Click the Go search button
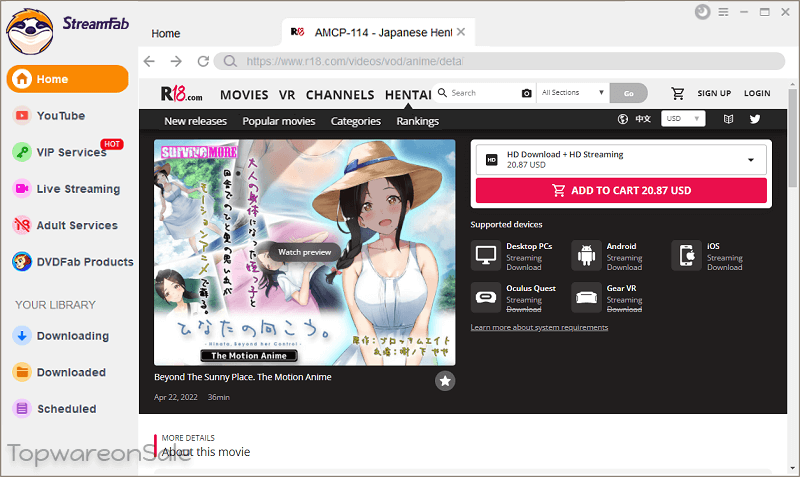 click(x=629, y=93)
